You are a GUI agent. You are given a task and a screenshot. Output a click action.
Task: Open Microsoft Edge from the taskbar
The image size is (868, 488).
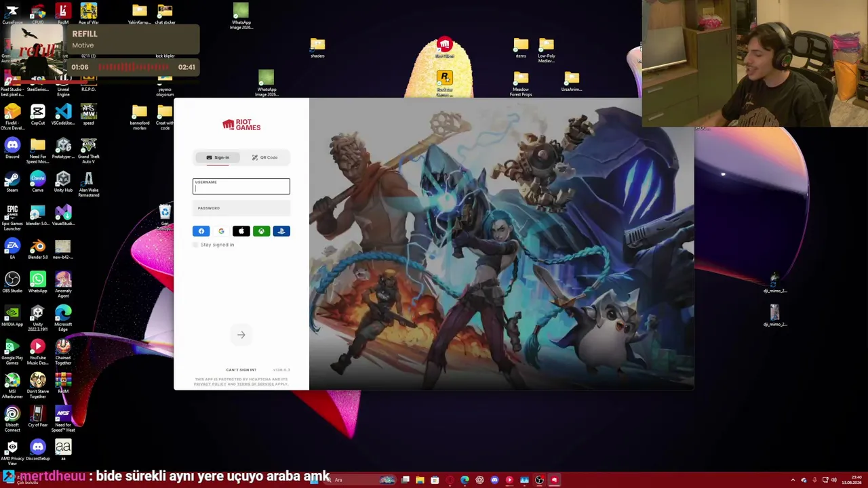[465, 480]
